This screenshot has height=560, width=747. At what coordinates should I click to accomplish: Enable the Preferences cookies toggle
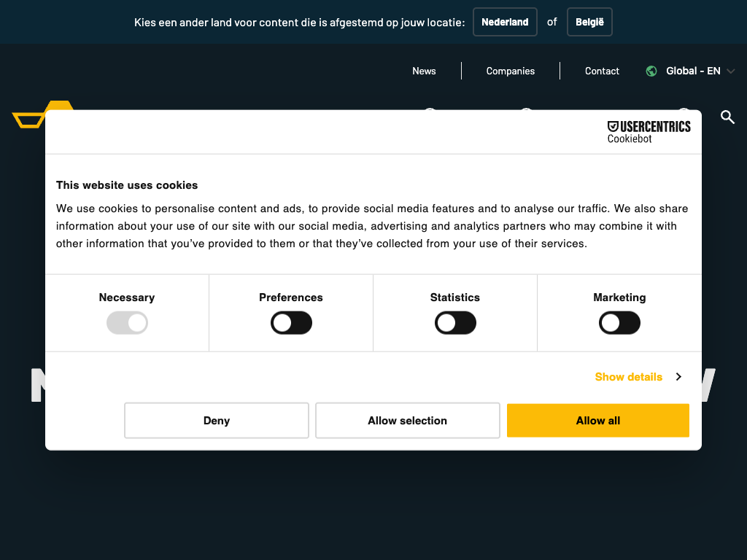click(x=291, y=323)
